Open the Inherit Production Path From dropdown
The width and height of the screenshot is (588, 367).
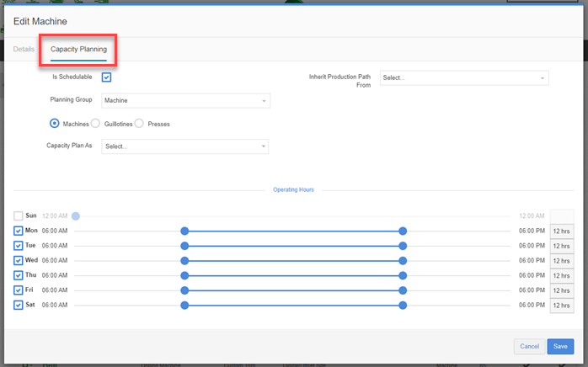coord(464,77)
